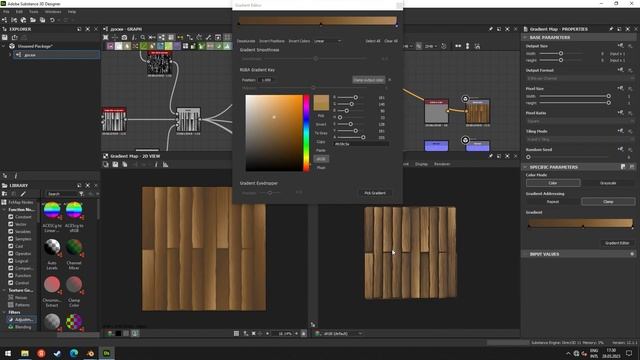This screenshot has width=640, height=360.
Task: Expand the Unsaved Package tree item
Action: pos(4,46)
